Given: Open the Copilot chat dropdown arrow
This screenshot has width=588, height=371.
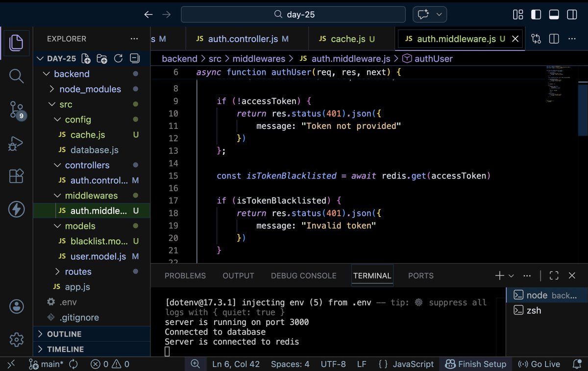Looking at the screenshot, I should click(x=439, y=15).
